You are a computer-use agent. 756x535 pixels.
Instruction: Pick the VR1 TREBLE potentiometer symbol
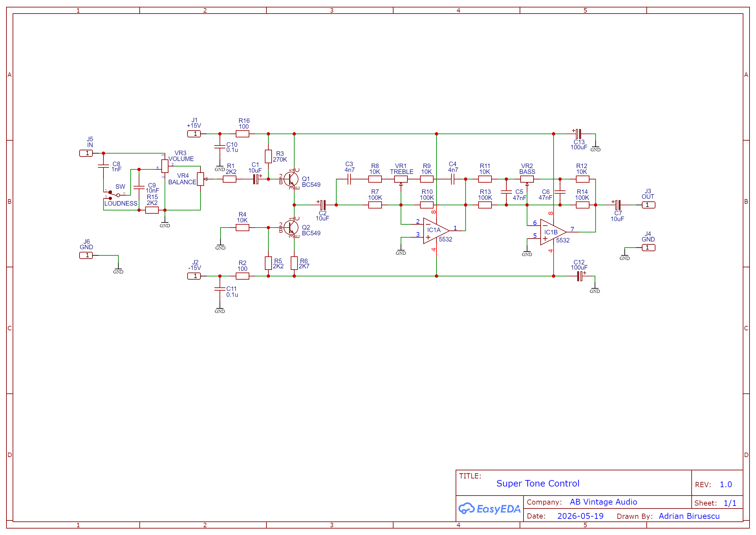(401, 180)
